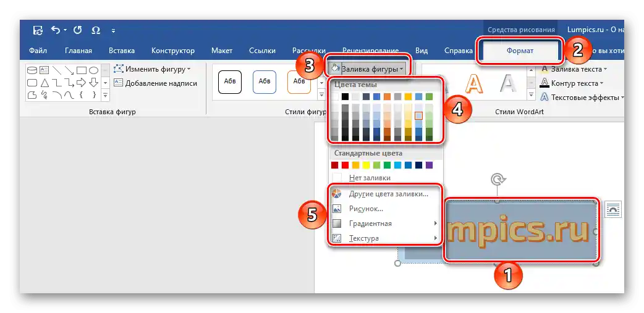Select the cylinder shape in the shapes gallery
Screen dimensions: 644x313
click(32, 70)
